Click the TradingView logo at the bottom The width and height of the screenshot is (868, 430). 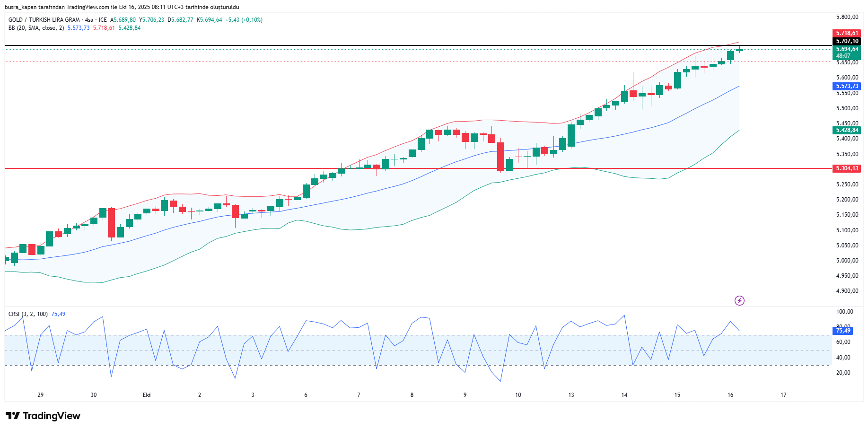click(43, 416)
